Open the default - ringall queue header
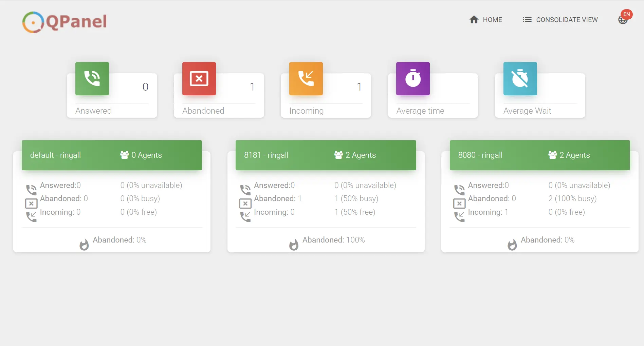 [56, 155]
